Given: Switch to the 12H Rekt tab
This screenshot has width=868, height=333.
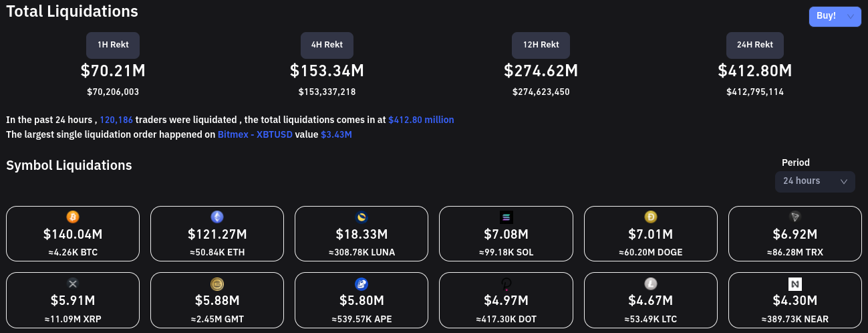Looking at the screenshot, I should (x=541, y=45).
